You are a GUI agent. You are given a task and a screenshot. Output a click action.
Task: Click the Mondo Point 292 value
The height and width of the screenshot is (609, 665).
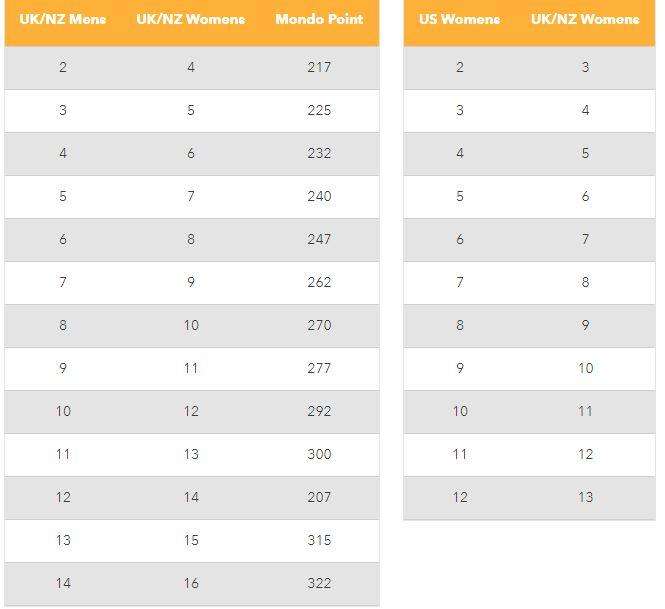pos(319,411)
